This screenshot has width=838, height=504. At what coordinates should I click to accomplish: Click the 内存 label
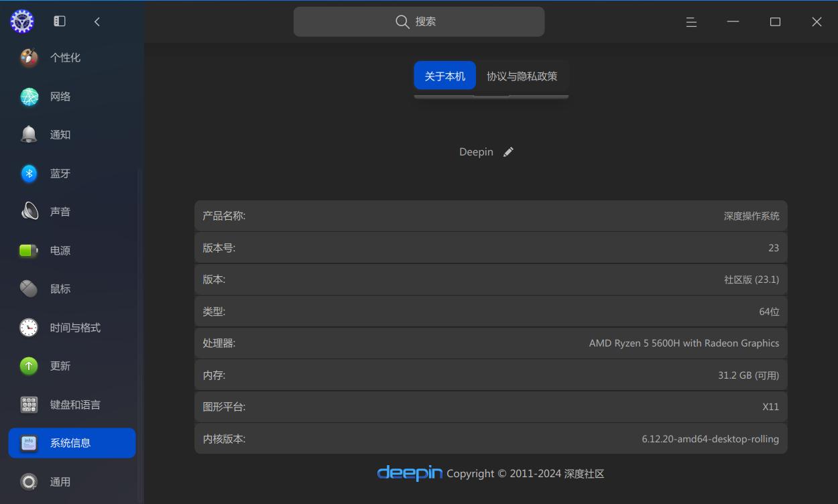[x=214, y=375]
